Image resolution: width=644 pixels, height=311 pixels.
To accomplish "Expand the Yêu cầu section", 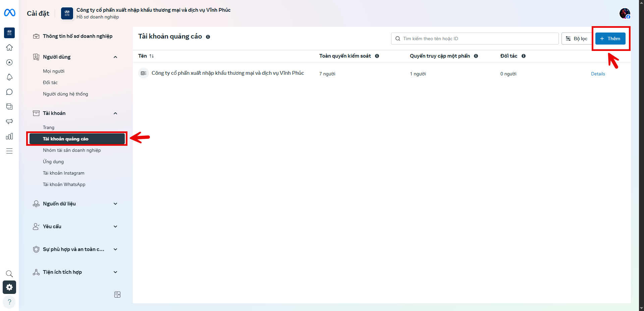I will [115, 227].
